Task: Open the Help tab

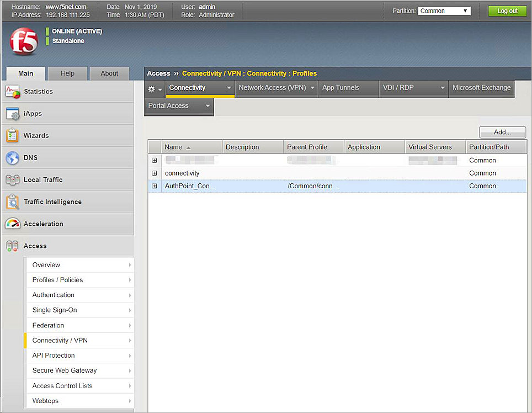Action: (x=67, y=73)
